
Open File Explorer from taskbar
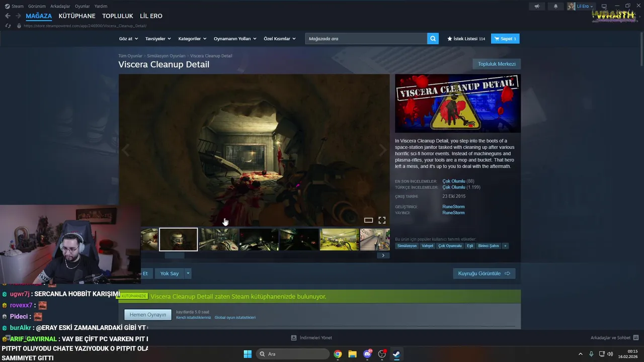coord(352,354)
